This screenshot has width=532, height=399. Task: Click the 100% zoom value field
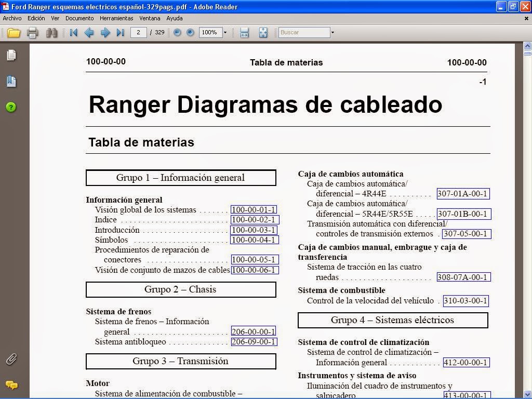tap(210, 33)
